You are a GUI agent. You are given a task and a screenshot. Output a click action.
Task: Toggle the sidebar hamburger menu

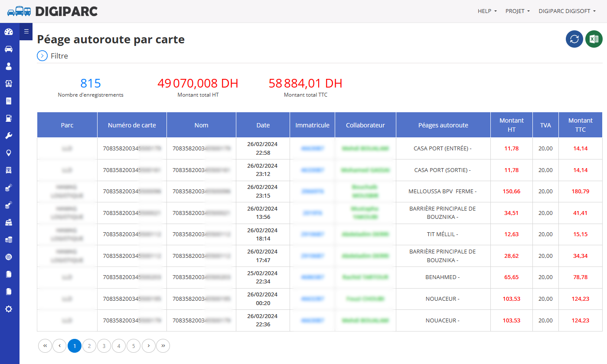[26, 31]
